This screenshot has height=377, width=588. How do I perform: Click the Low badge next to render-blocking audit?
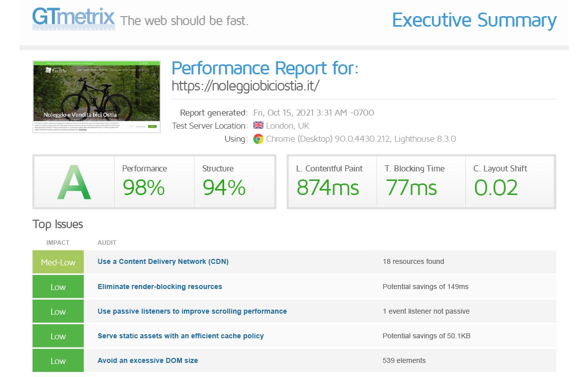58,287
